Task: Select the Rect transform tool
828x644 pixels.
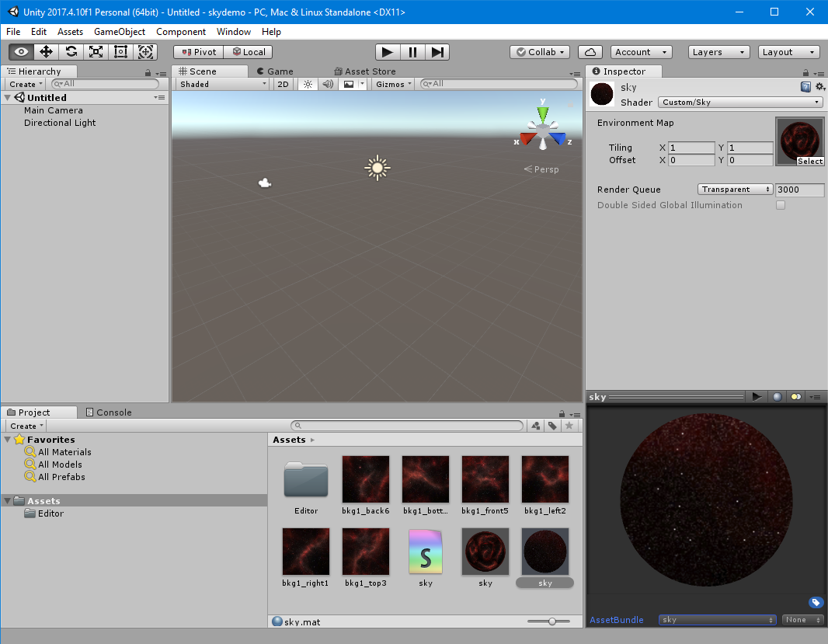Action: [120, 52]
